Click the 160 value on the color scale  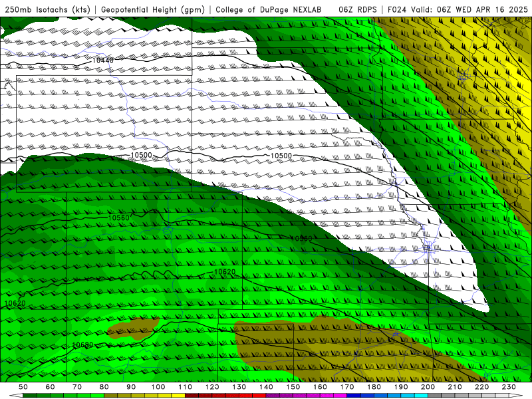coord(321,387)
